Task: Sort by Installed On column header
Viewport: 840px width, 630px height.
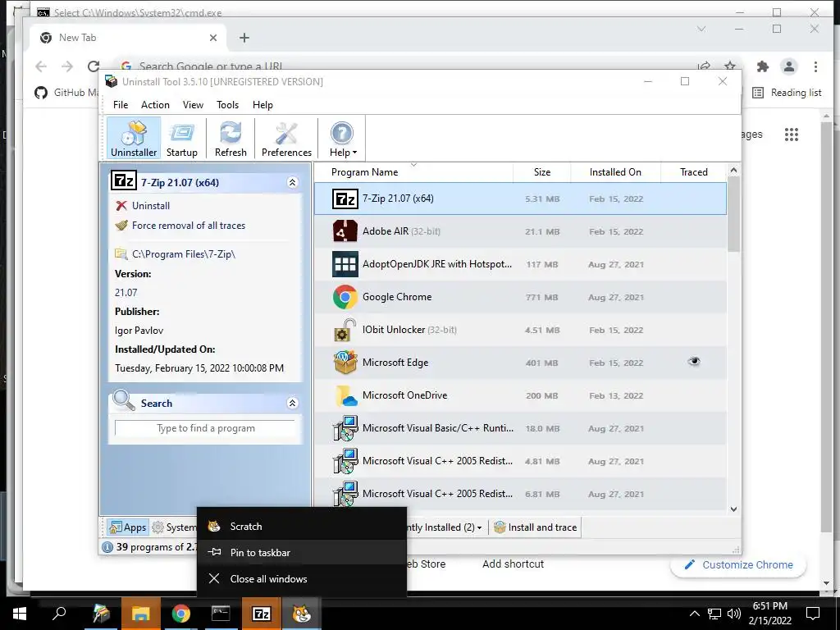Action: pos(615,172)
